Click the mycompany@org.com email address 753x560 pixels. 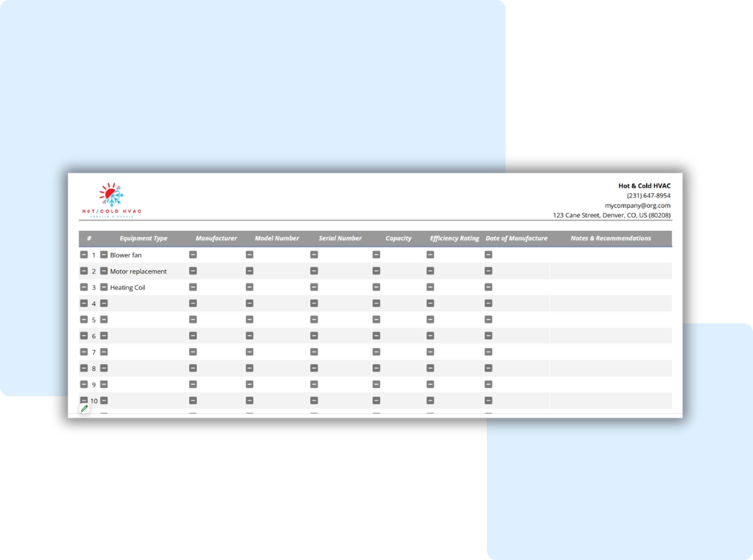click(637, 206)
